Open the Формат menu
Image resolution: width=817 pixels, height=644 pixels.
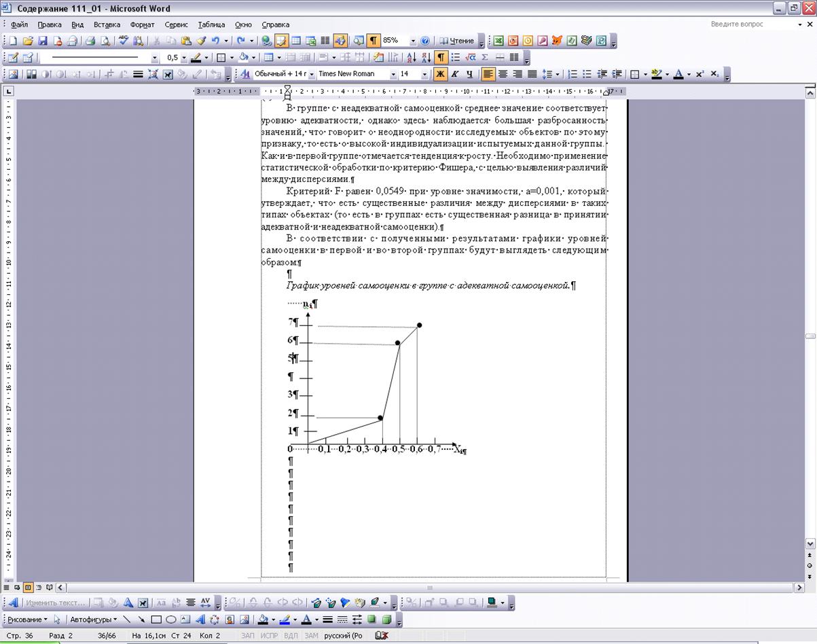(x=142, y=24)
